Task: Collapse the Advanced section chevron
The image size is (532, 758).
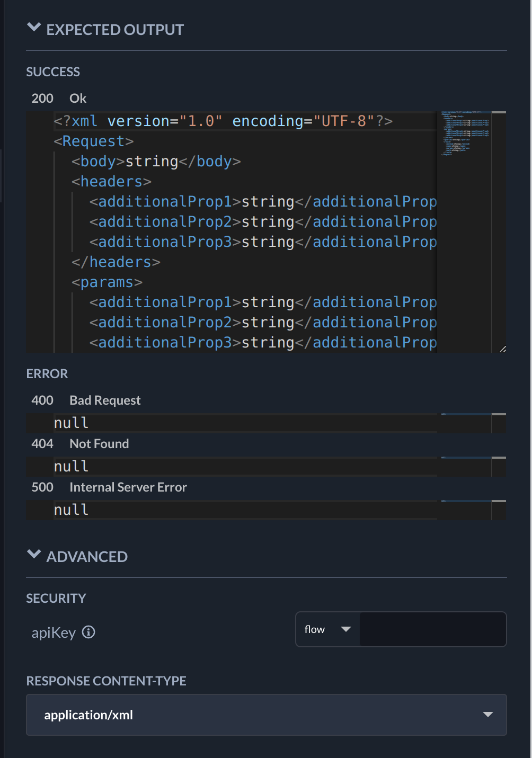Action: pyautogui.click(x=34, y=555)
